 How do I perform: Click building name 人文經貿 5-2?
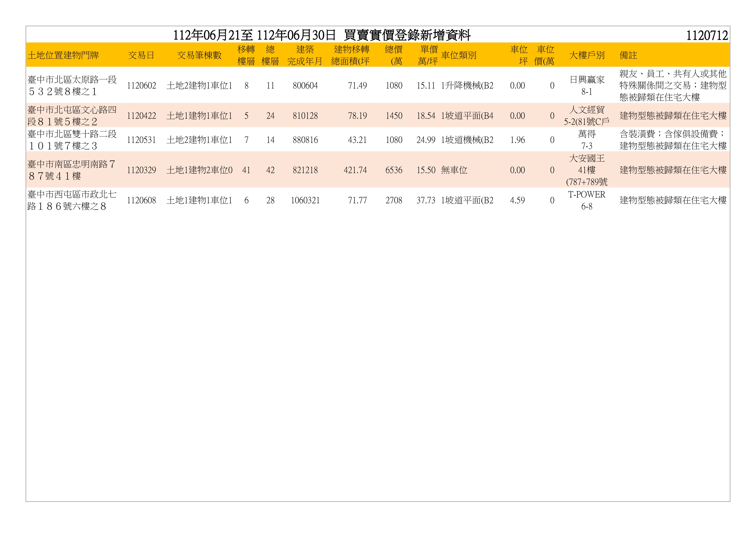tap(587, 116)
